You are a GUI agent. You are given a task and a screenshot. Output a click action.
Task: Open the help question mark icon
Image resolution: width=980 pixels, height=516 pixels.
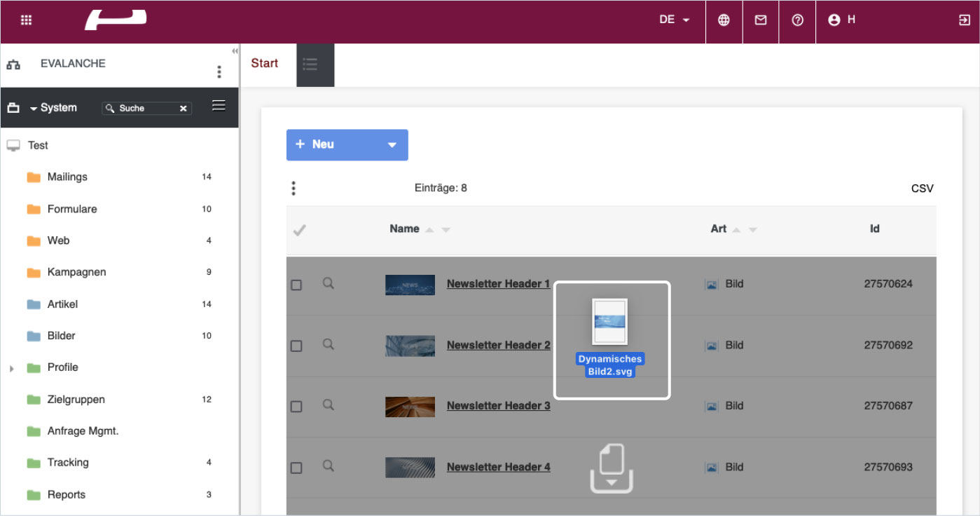point(797,20)
